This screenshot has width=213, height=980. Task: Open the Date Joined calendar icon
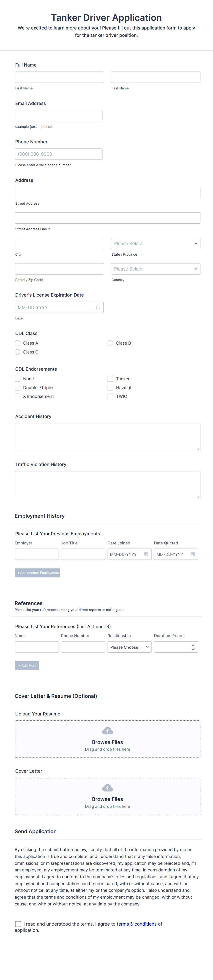[146, 554]
